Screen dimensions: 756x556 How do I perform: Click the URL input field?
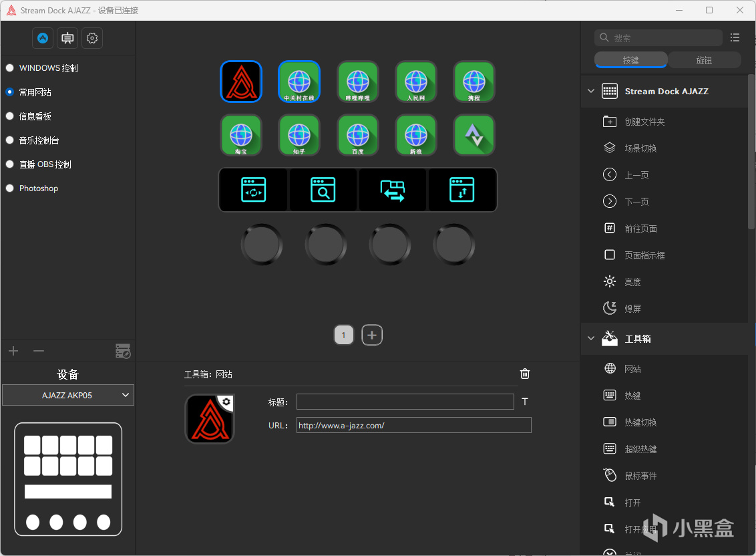[413, 425]
